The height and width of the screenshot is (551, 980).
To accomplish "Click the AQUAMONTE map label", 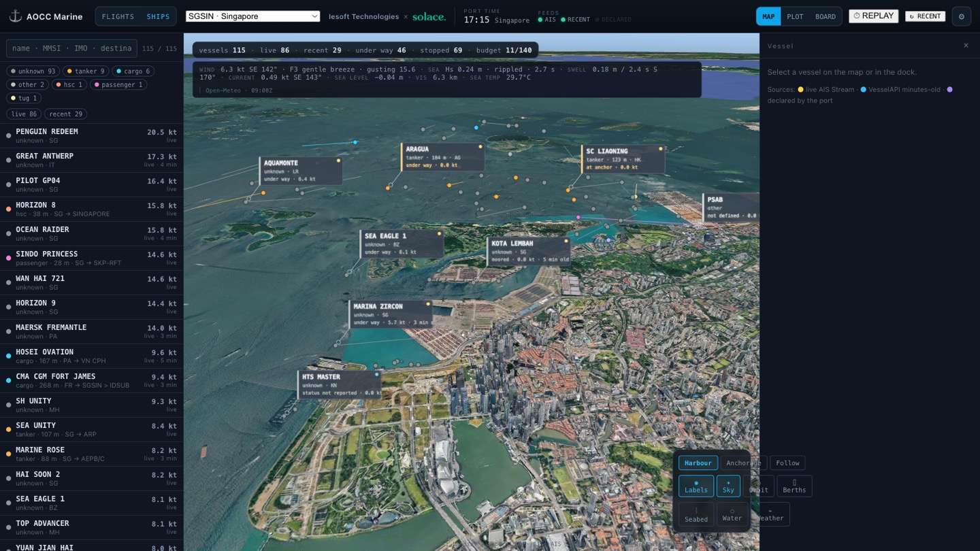I will coord(300,171).
